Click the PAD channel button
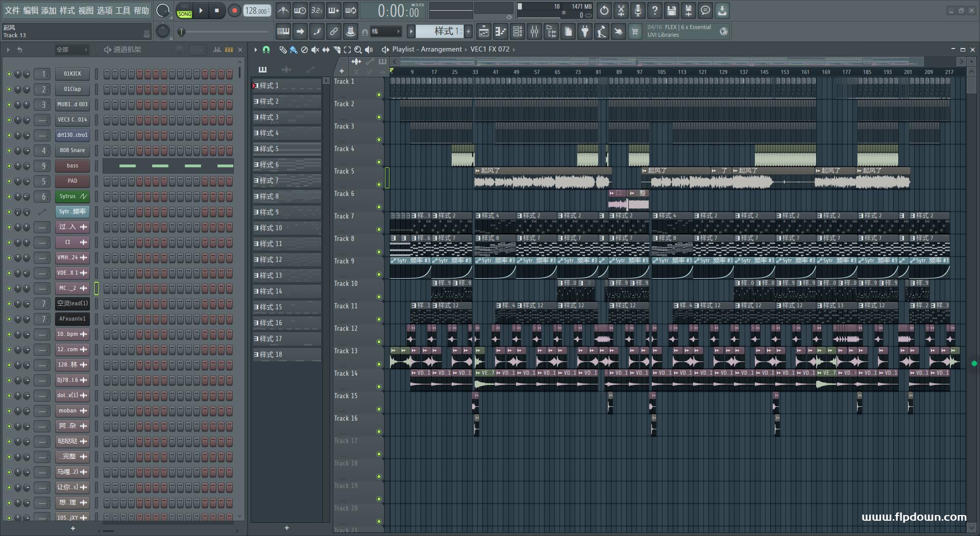 click(72, 181)
